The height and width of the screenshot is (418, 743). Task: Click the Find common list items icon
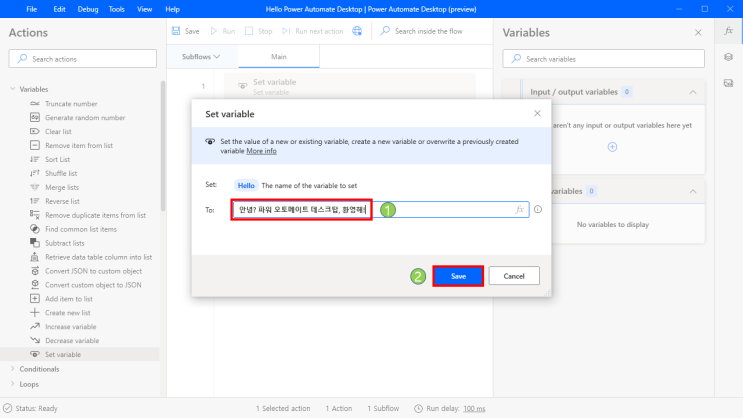pyautogui.click(x=35, y=229)
